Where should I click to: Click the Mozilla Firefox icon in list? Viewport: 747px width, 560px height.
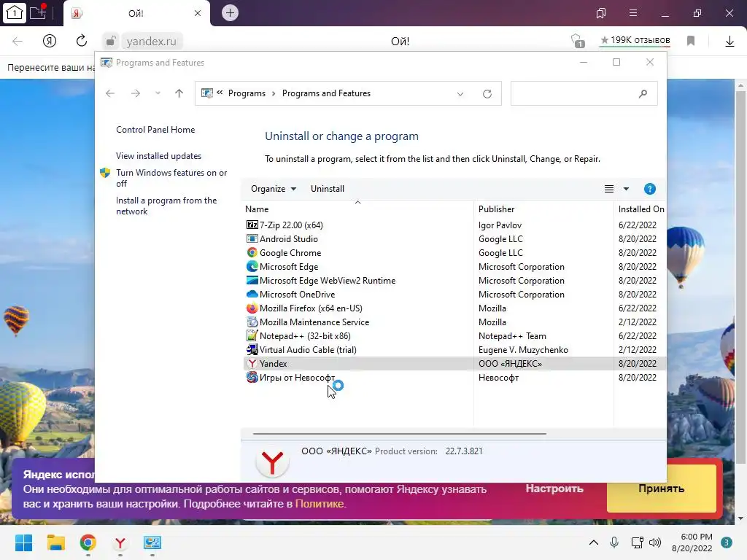click(252, 308)
